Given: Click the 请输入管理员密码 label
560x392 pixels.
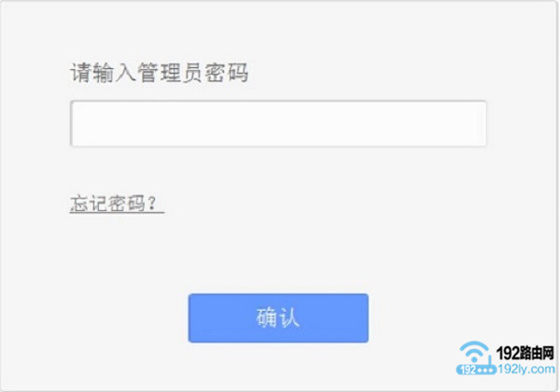Looking at the screenshot, I should [x=159, y=73].
